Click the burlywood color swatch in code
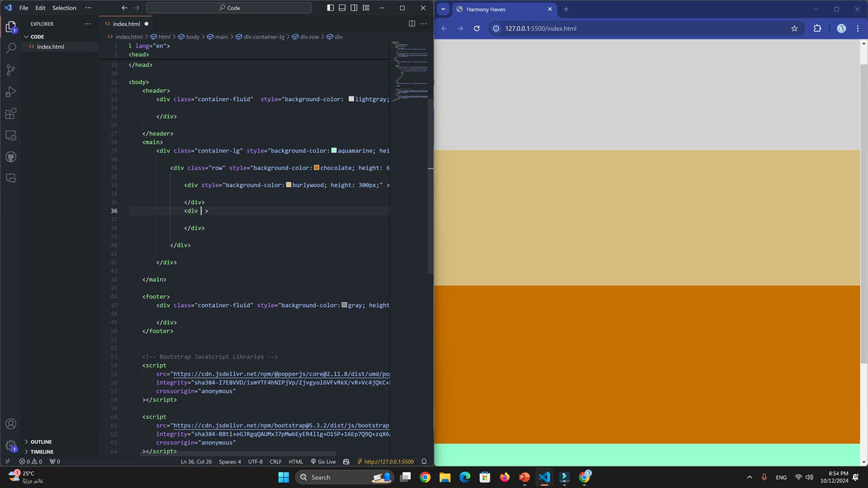This screenshot has height=488, width=868. [x=289, y=185]
